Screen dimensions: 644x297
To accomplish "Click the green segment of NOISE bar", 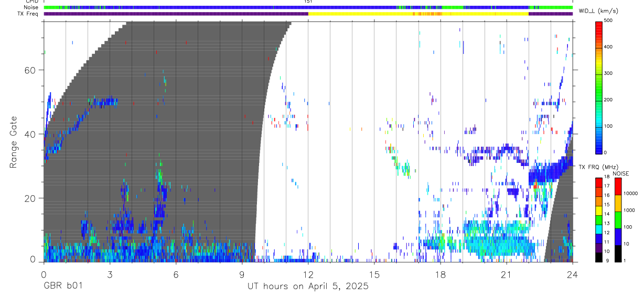I will (x=618, y=219).
